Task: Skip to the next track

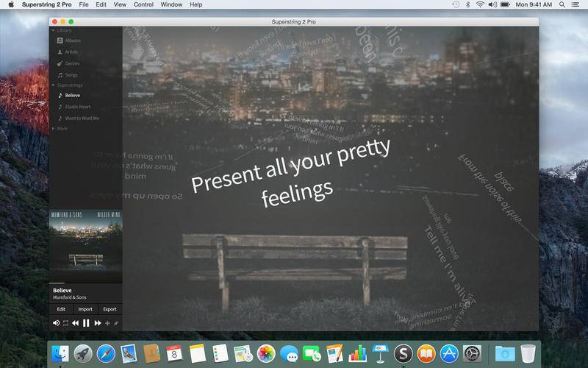Action: point(98,323)
